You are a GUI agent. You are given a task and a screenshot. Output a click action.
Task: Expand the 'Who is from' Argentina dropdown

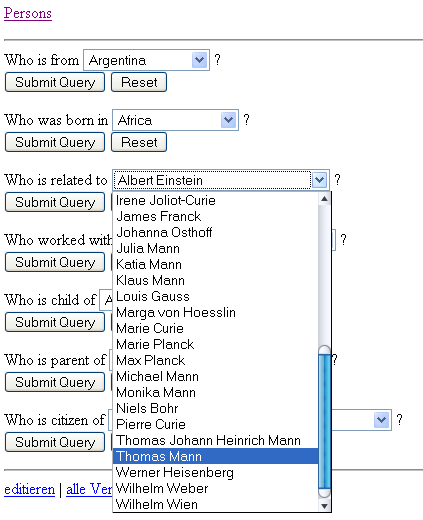(199, 60)
